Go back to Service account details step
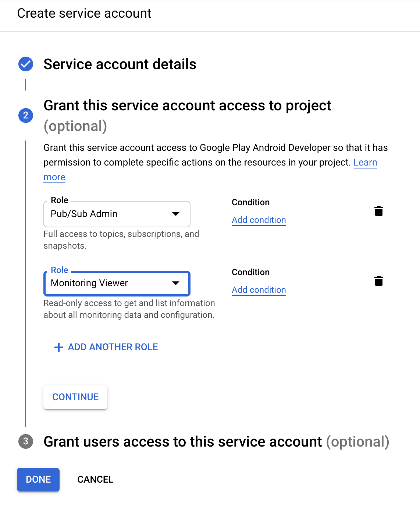 coord(120,64)
